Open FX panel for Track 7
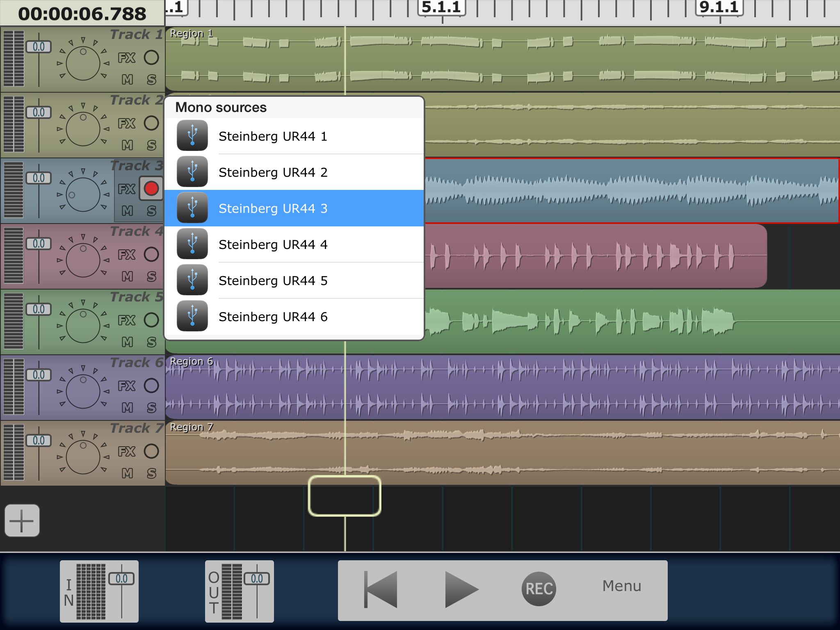Image resolution: width=840 pixels, height=630 pixels. pyautogui.click(x=127, y=452)
